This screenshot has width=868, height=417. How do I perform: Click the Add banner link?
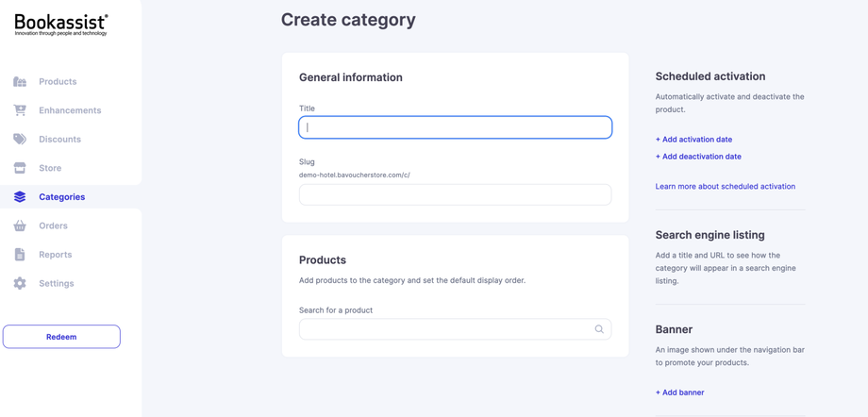point(679,392)
